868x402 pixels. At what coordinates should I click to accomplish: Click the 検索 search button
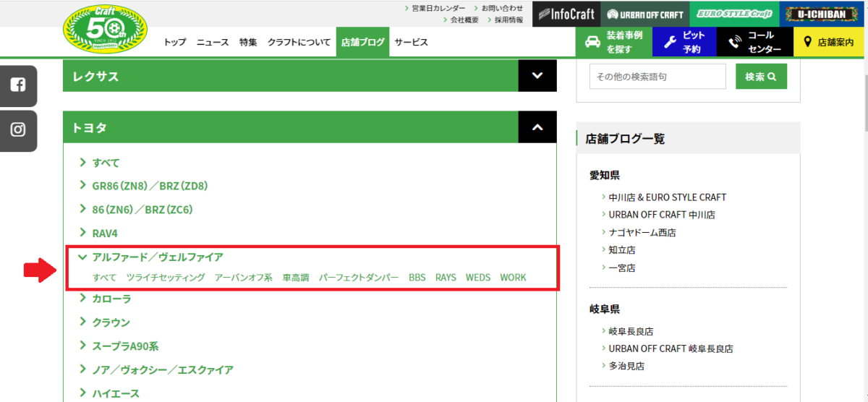click(761, 76)
